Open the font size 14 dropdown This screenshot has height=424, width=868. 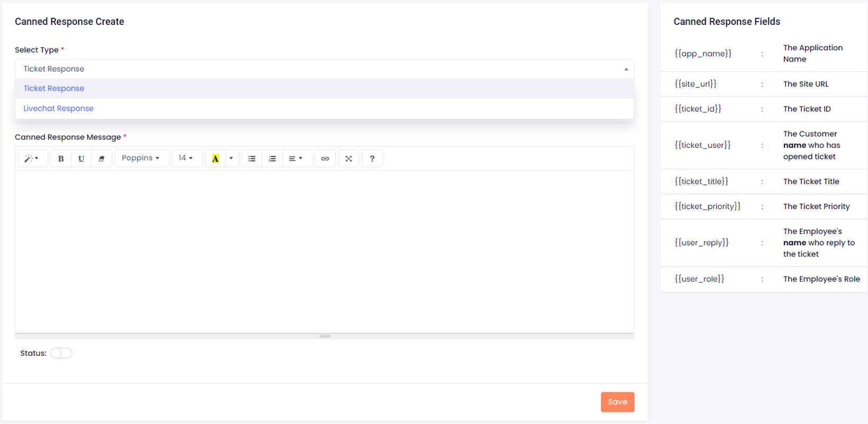coord(186,158)
